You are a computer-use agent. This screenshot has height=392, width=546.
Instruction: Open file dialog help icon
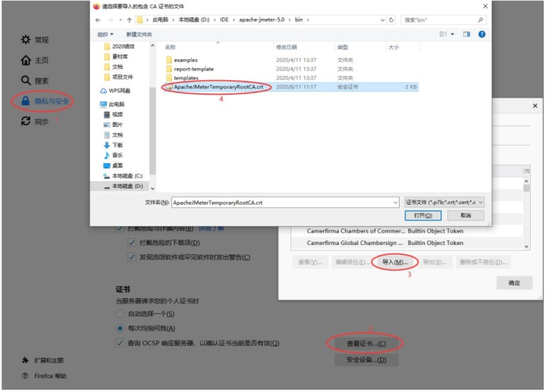point(482,34)
